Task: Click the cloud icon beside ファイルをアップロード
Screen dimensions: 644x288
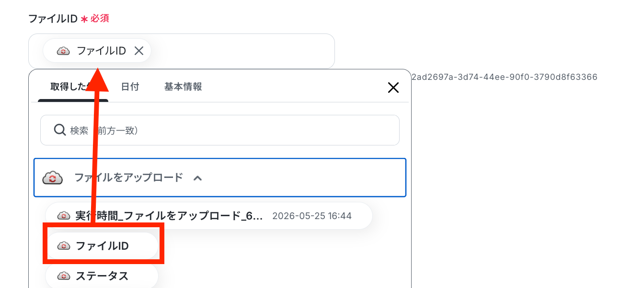Action: (x=53, y=178)
